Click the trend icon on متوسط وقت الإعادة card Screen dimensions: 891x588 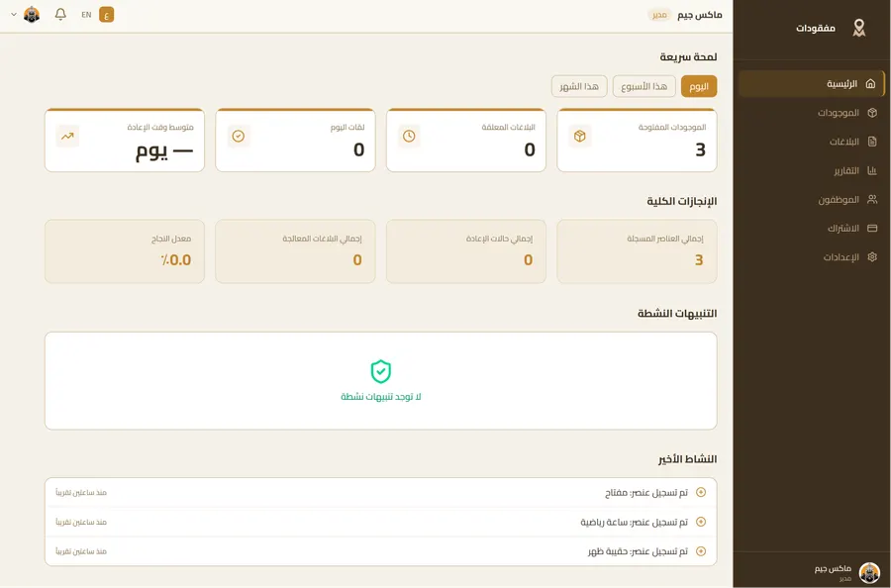pos(67,137)
